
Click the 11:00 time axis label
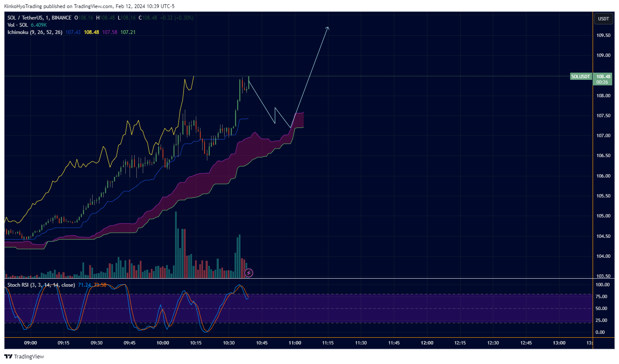(295, 343)
